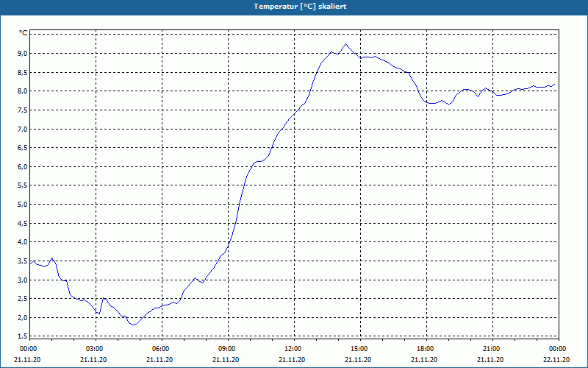Click the '5,5' y-axis value
The width and height of the screenshot is (588, 368).
[x=24, y=185]
